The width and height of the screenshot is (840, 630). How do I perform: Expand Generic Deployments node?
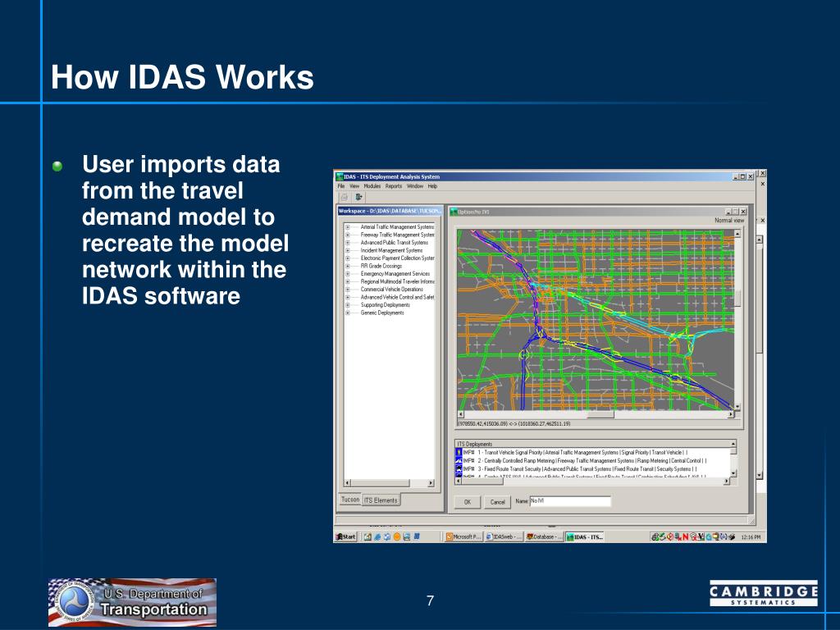click(x=347, y=313)
